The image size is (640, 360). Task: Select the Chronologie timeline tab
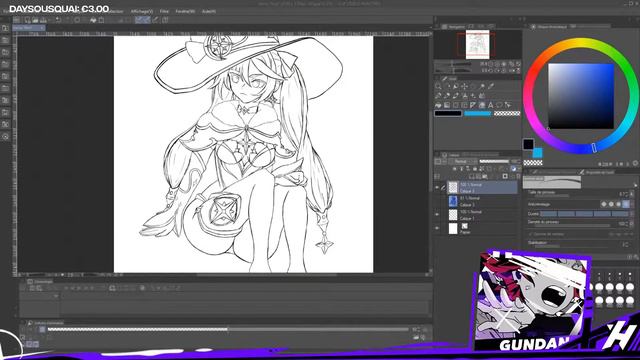[40, 282]
